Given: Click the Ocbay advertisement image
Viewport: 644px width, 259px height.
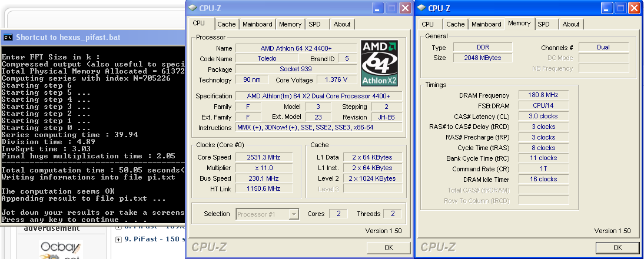Looking at the screenshot, I should (61, 250).
